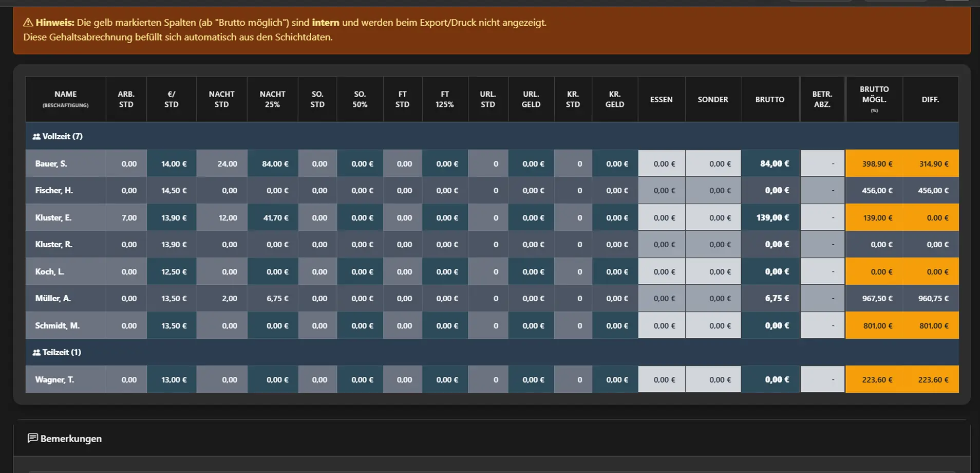Sort by the NAME column header
This screenshot has height=473, width=980.
(x=66, y=99)
